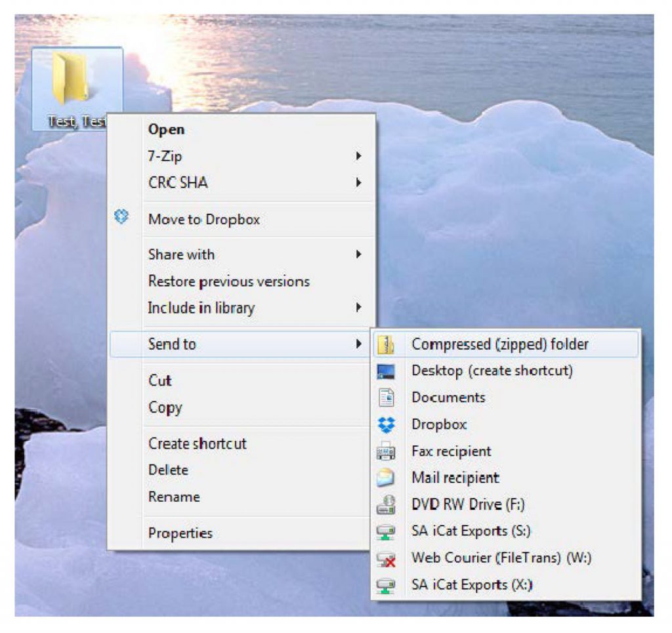This screenshot has height=633, width=672.
Task: Expand the 7-Zip submenu arrow
Action: pyautogui.click(x=358, y=156)
